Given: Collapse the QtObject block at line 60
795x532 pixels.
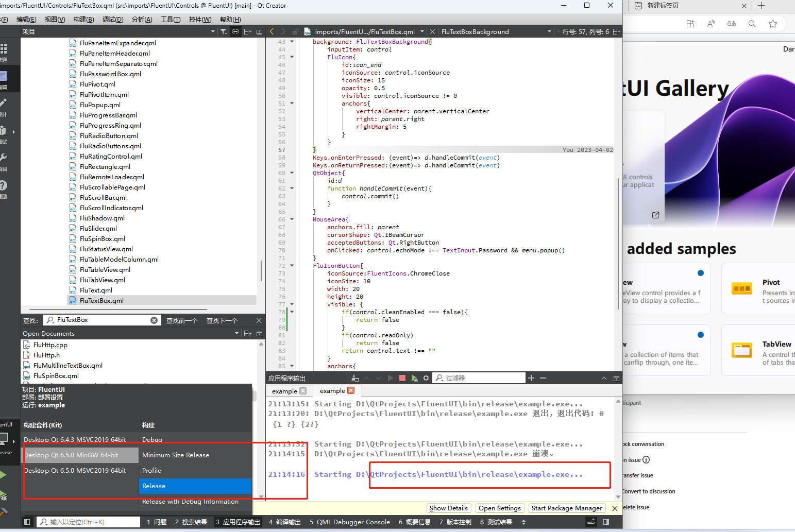Looking at the screenshot, I should [292, 173].
